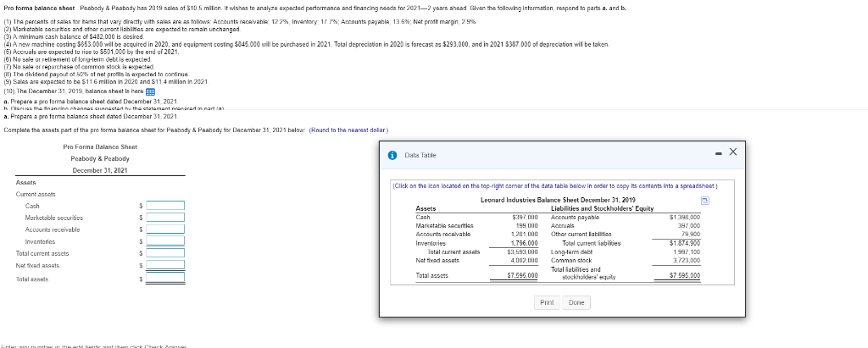
Task: Click the December 31, 2021 heading
Action: click(x=100, y=170)
